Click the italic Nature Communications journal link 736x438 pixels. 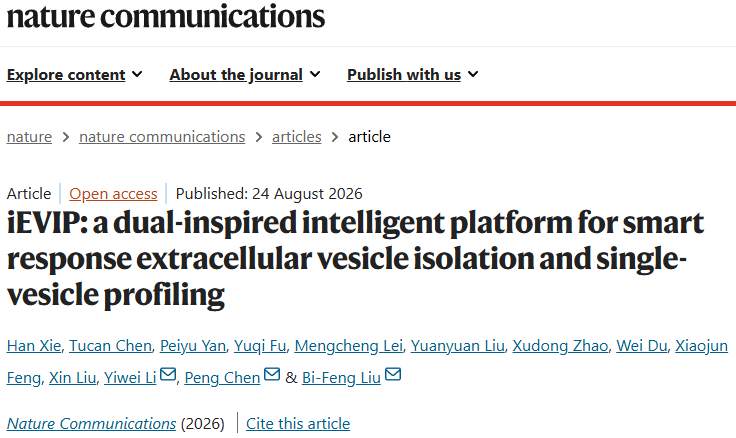click(x=92, y=423)
